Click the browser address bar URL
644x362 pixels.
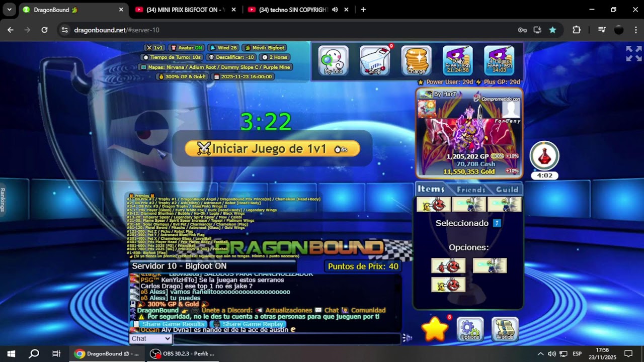(x=117, y=30)
